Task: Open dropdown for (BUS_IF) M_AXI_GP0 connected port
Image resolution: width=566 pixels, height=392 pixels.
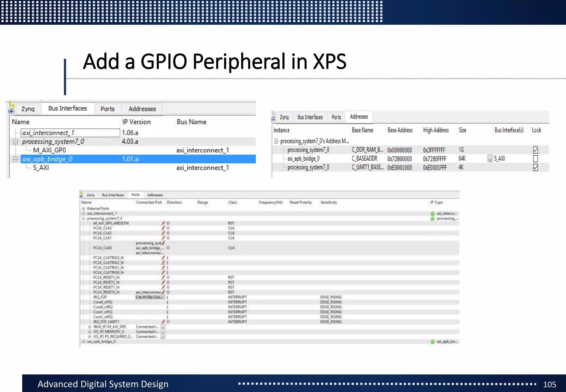Action: click(163, 327)
